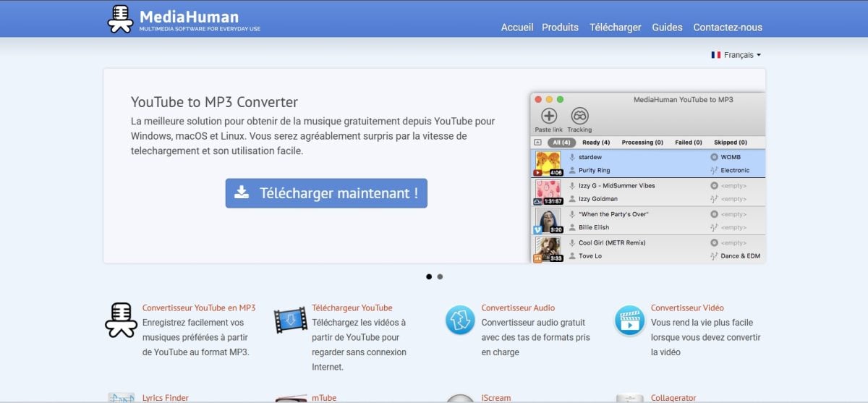Click the album disc icon in Izzy G row
Screen dimensions: 868x403
pyautogui.click(x=714, y=186)
